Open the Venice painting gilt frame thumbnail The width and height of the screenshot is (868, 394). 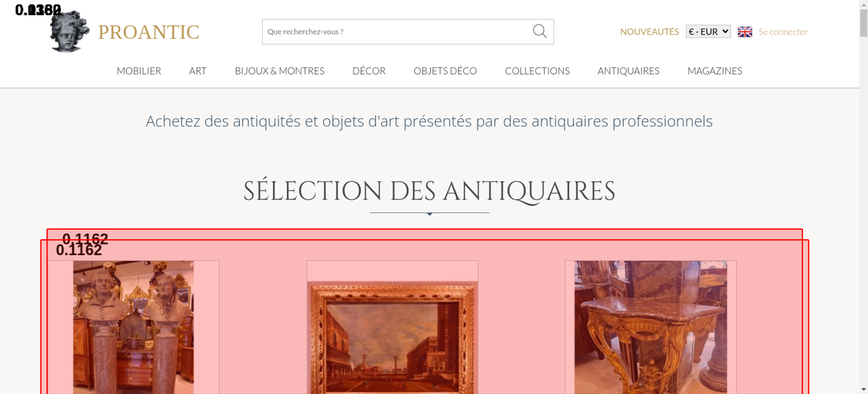point(392,338)
